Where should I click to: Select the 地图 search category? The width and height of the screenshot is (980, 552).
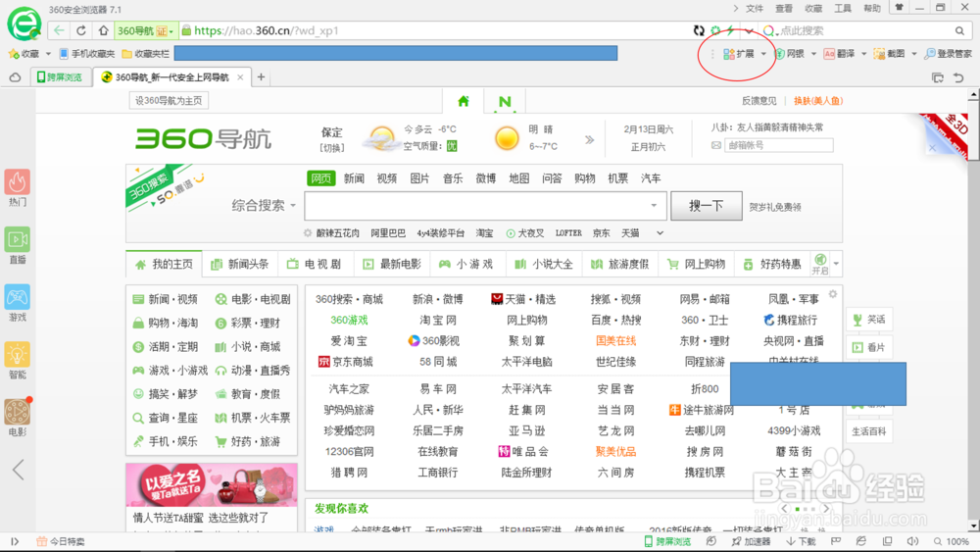point(518,178)
